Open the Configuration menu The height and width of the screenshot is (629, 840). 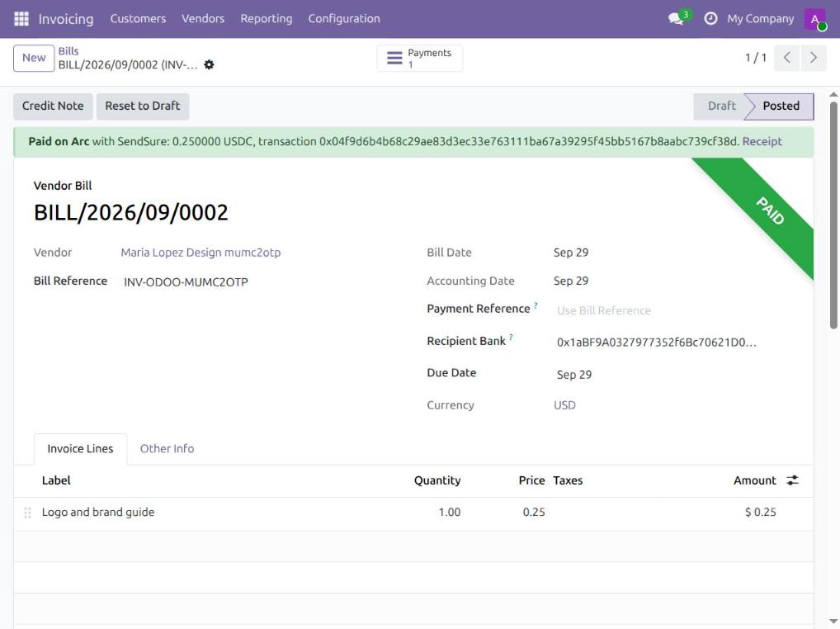click(344, 19)
